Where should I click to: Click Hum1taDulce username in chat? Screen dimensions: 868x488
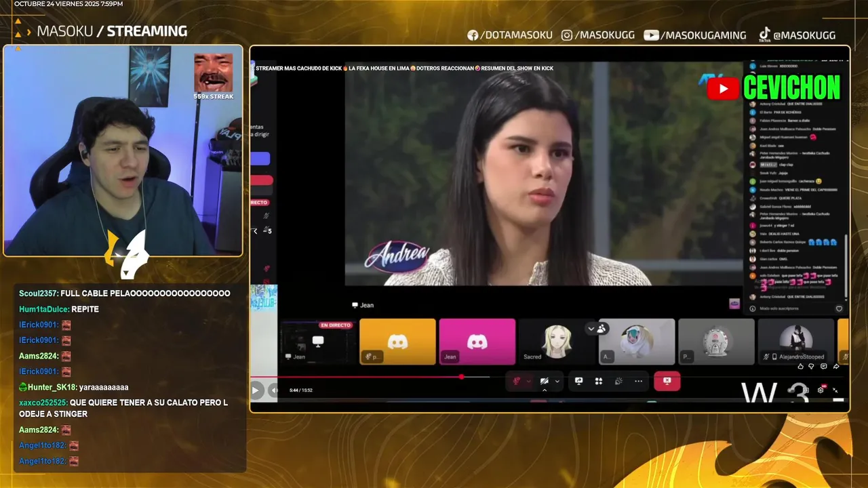(44, 309)
